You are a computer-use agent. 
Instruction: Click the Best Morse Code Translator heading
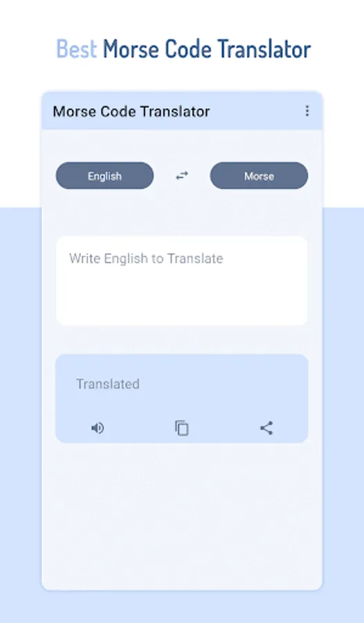[x=183, y=49]
